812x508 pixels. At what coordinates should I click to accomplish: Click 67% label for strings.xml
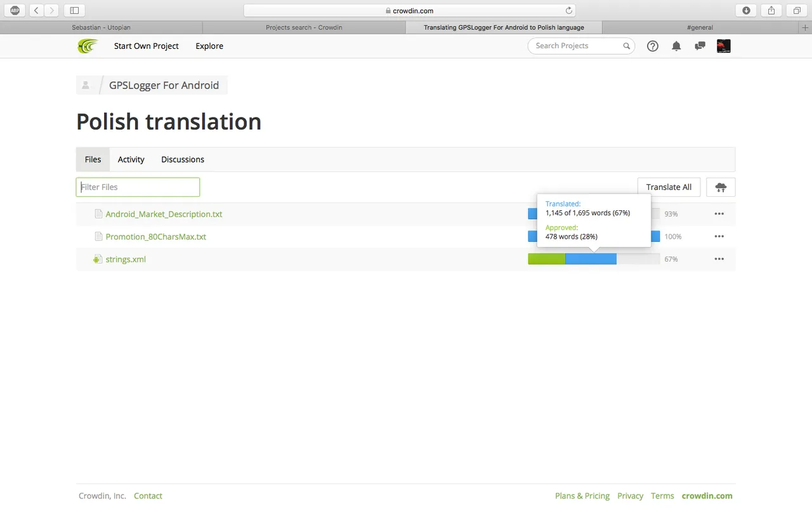(x=671, y=259)
